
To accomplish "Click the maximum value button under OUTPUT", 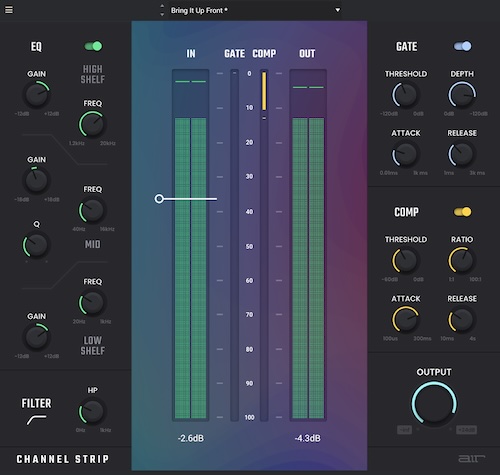I will (466, 430).
